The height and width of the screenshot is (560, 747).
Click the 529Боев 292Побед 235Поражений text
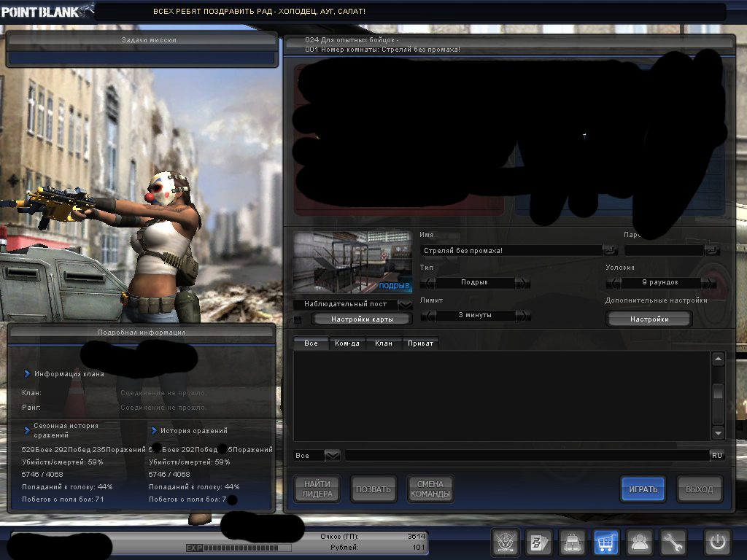83,449
